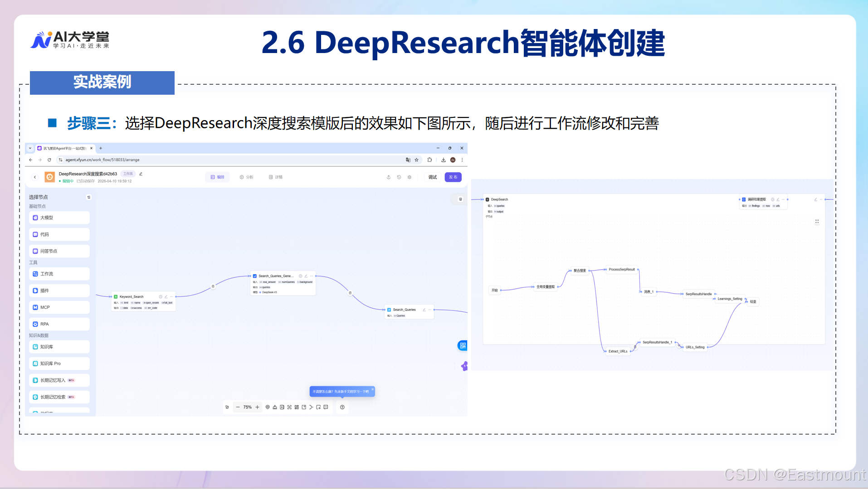Click the 75% zoom level value

(248, 407)
